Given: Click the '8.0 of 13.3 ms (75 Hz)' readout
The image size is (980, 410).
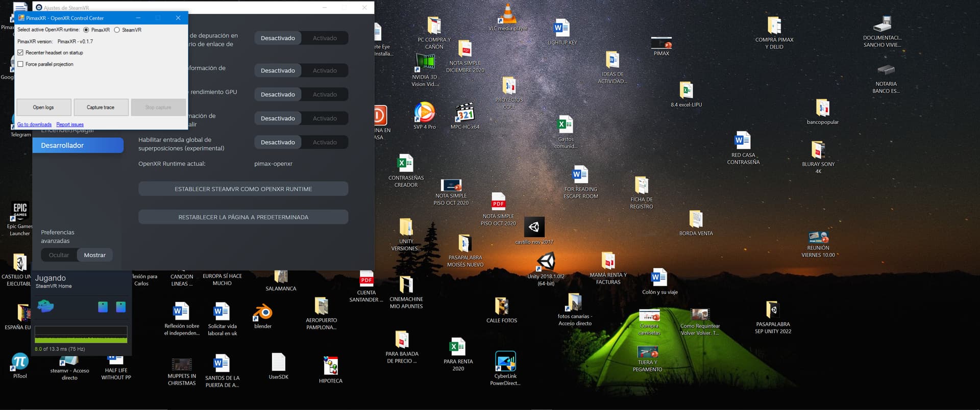Looking at the screenshot, I should click(60, 349).
